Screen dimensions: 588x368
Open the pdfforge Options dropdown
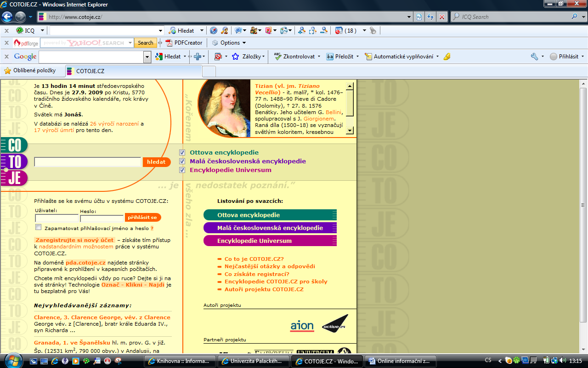click(x=230, y=43)
